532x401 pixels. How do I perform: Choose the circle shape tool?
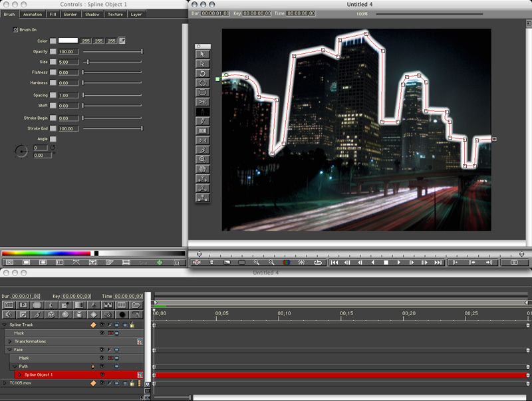click(x=203, y=82)
